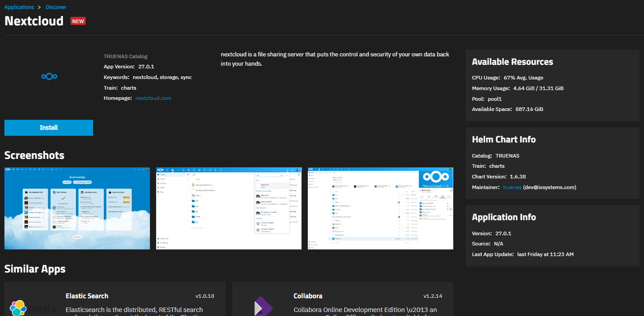Open truenas maintainer link
The height and width of the screenshot is (316, 644).
click(512, 187)
